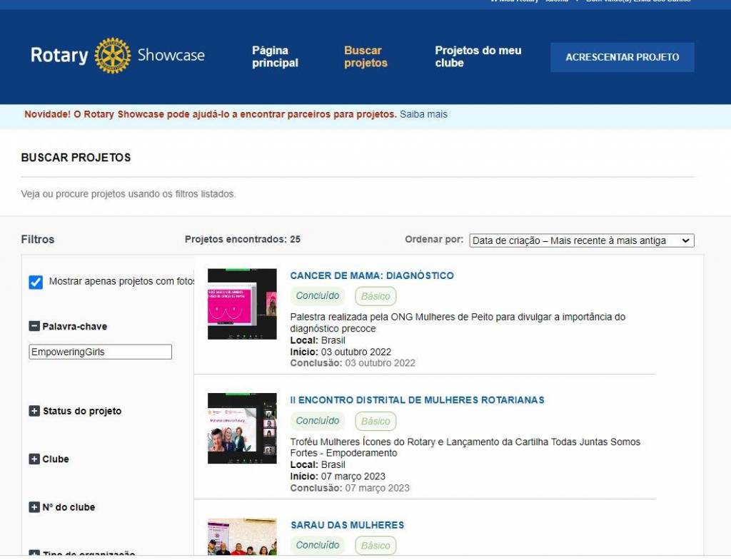Expand Nº do clube plus icon
The image size is (731, 560).
[x=34, y=507]
